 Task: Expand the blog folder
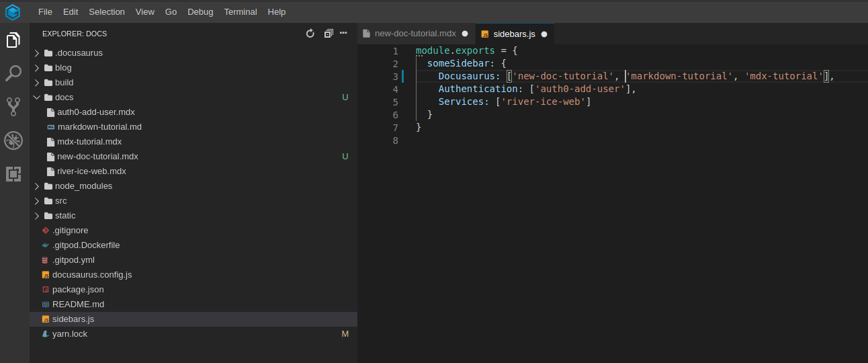[37, 68]
